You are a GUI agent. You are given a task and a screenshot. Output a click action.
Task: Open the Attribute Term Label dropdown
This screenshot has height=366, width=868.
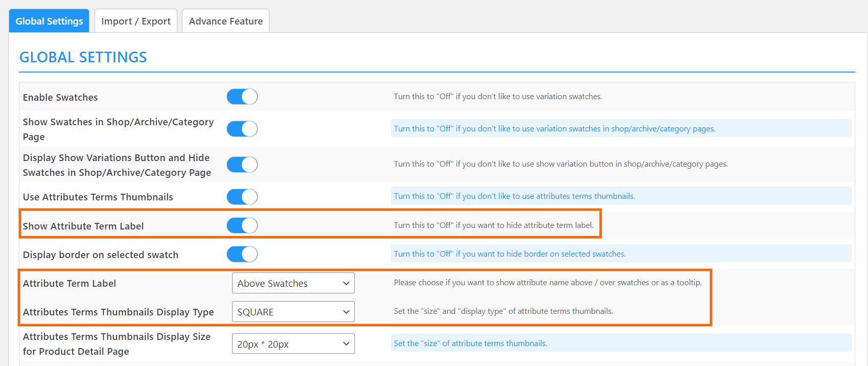pos(293,283)
